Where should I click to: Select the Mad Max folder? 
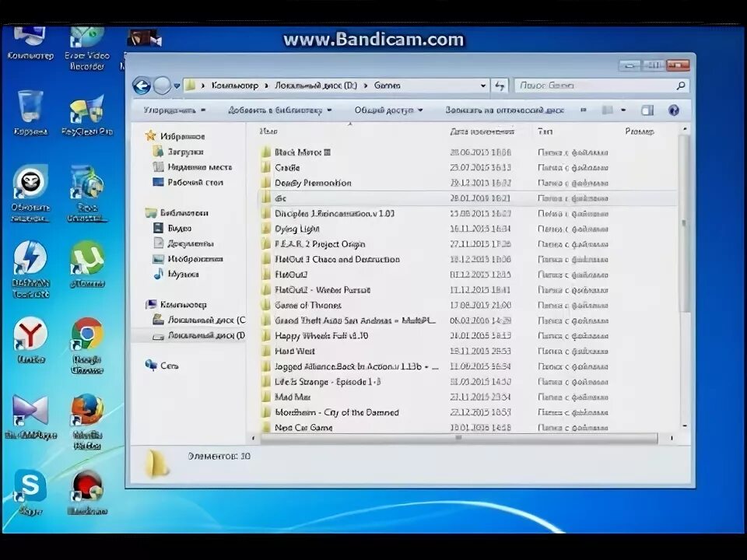293,397
